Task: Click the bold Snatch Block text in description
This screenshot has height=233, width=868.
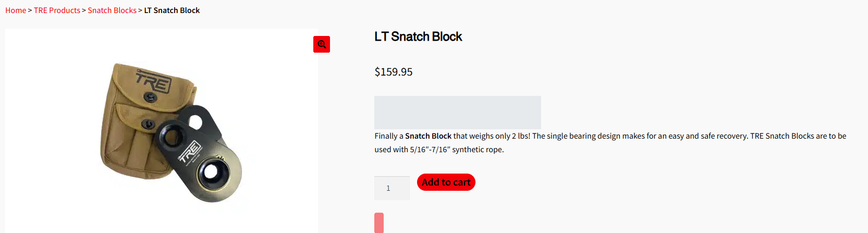Action: pos(428,136)
